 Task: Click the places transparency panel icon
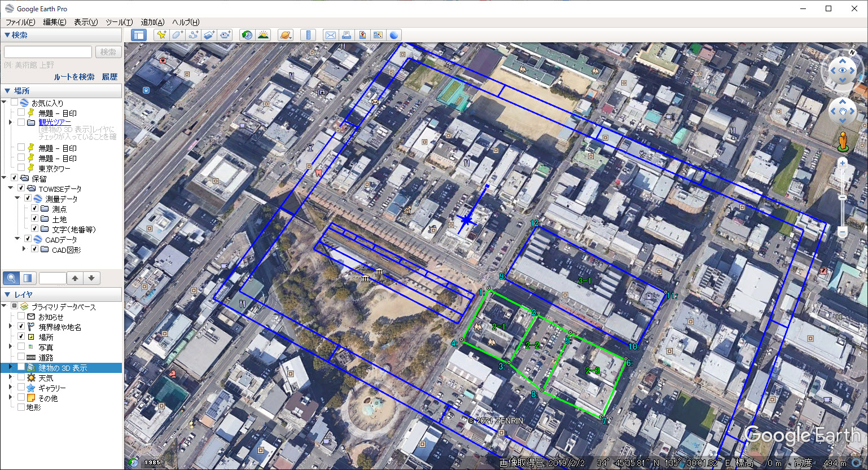coord(27,278)
